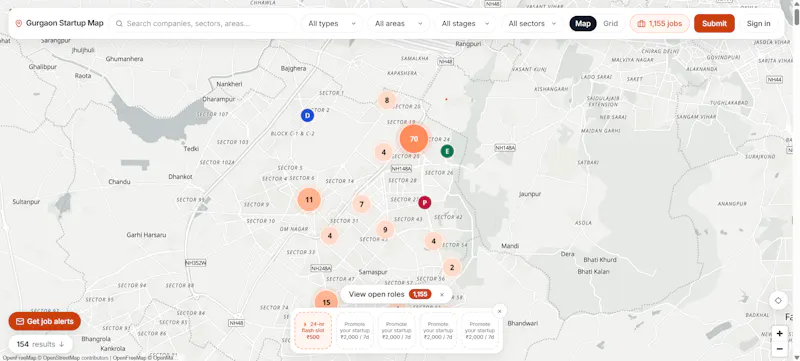Click the 154 results text
This screenshot has height=361, width=800.
(x=35, y=344)
